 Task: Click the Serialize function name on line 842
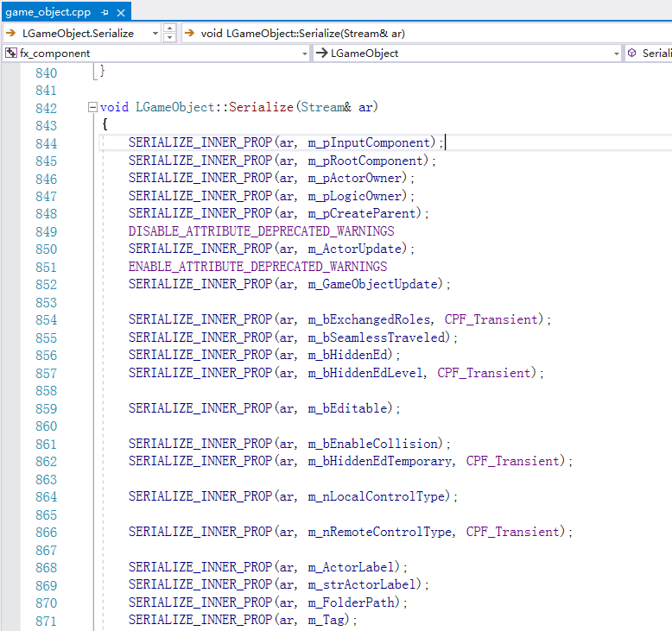[x=261, y=107]
